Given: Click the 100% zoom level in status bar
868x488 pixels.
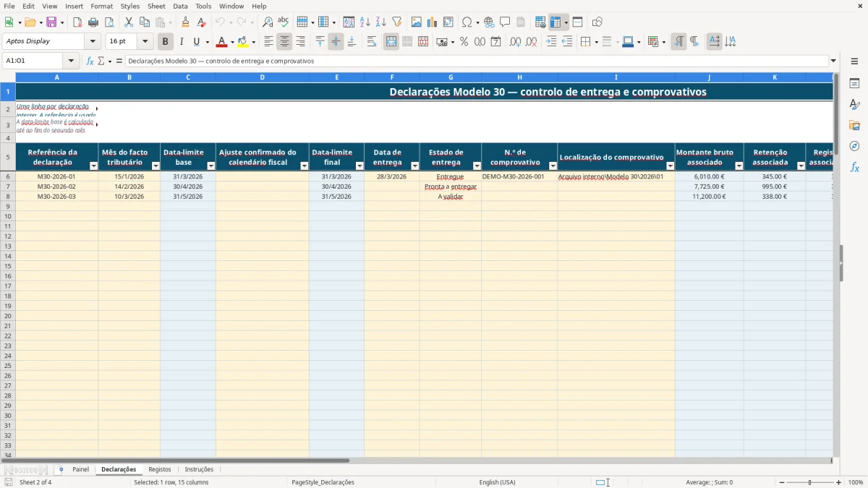Looking at the screenshot, I should click(855, 482).
